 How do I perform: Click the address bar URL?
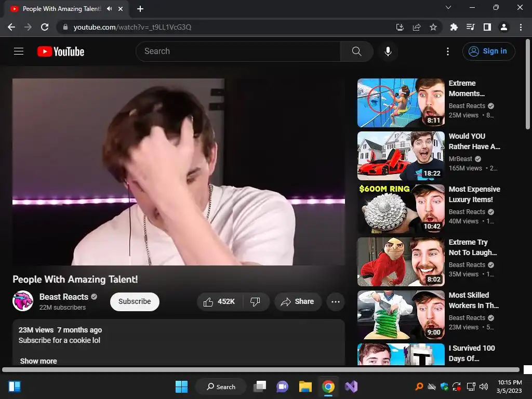pos(132,27)
